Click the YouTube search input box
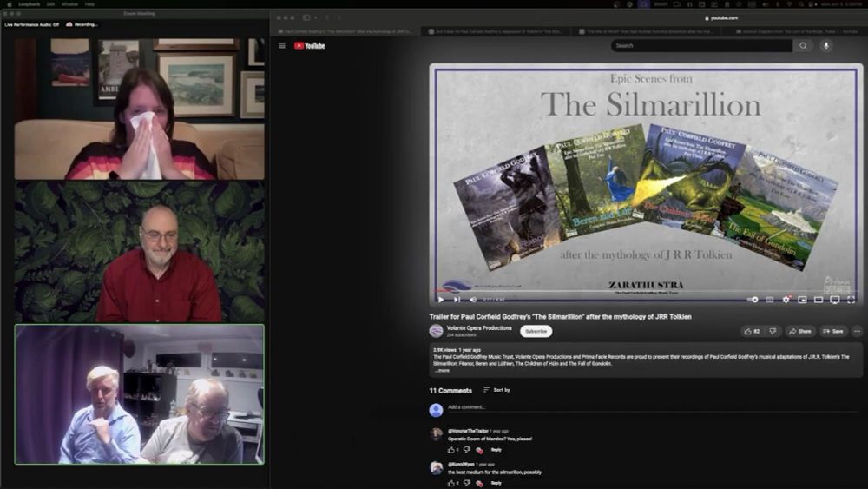The width and height of the screenshot is (868, 489). (x=702, y=45)
